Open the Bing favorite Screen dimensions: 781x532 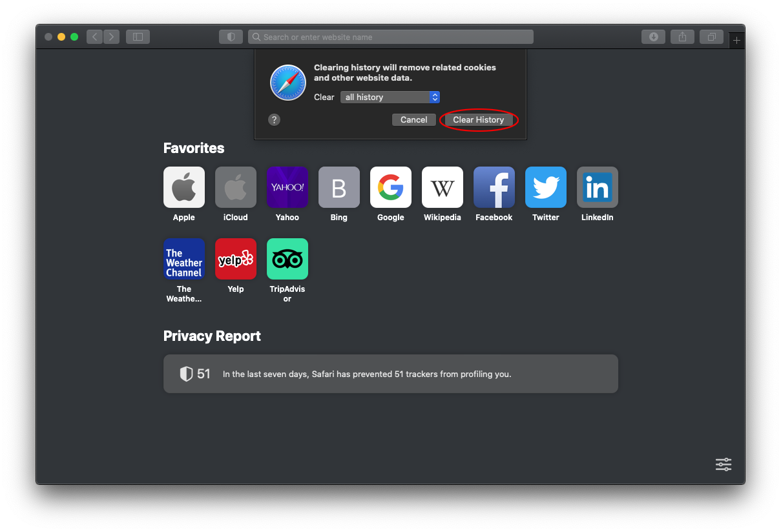[339, 187]
